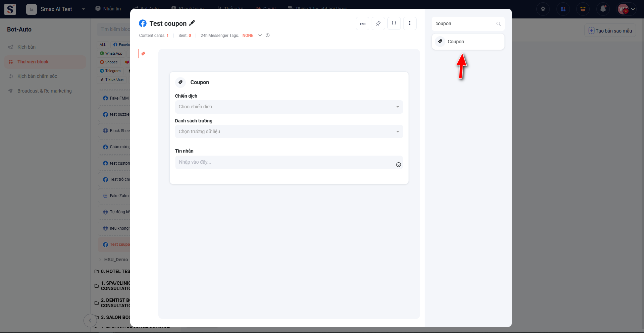The height and width of the screenshot is (333, 644).
Task: Open Kịch bản in the sidebar
Action: pos(26,47)
